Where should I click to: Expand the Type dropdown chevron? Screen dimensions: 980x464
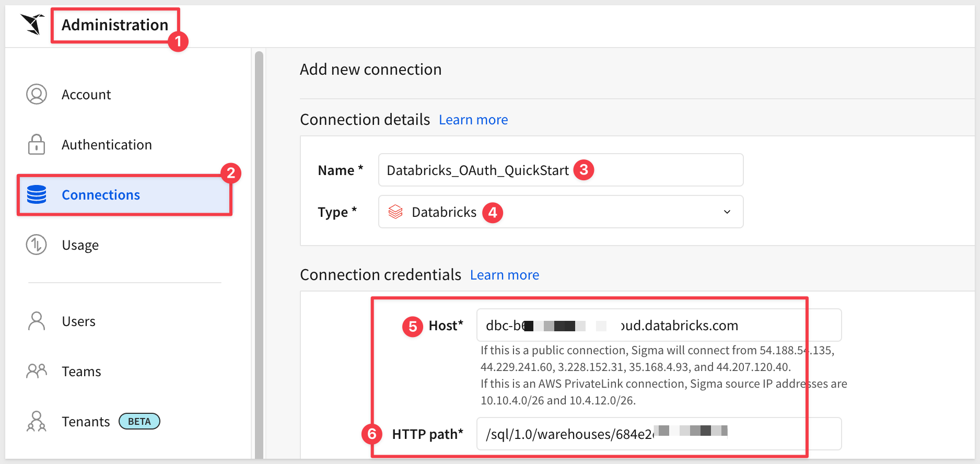coord(727,212)
